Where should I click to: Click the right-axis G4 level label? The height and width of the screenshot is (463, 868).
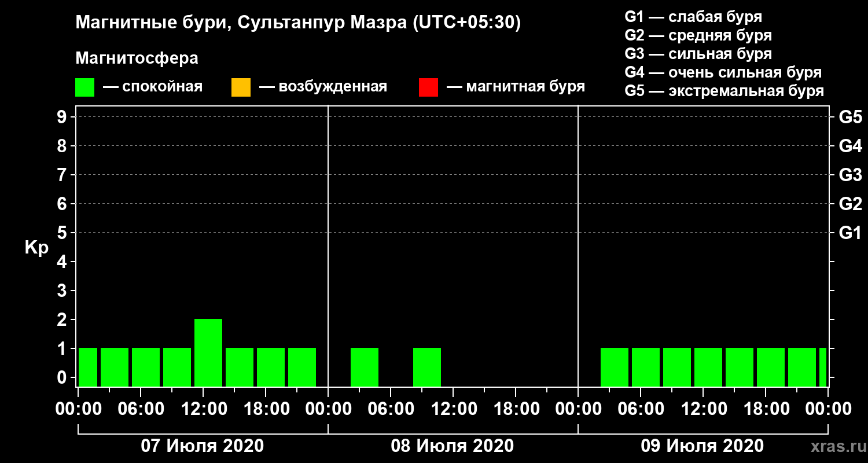coord(851,146)
